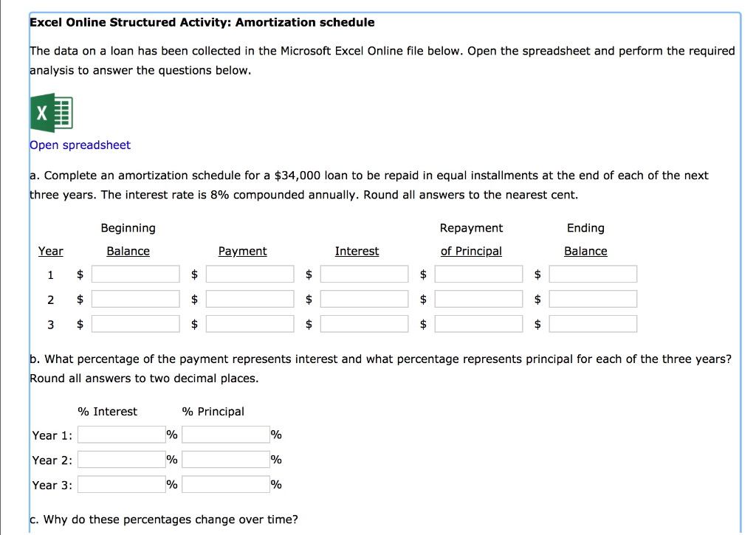Viewport: 756px width, 535px height.
Task: Open the 'Open spreadsheet' link
Action: (80, 145)
